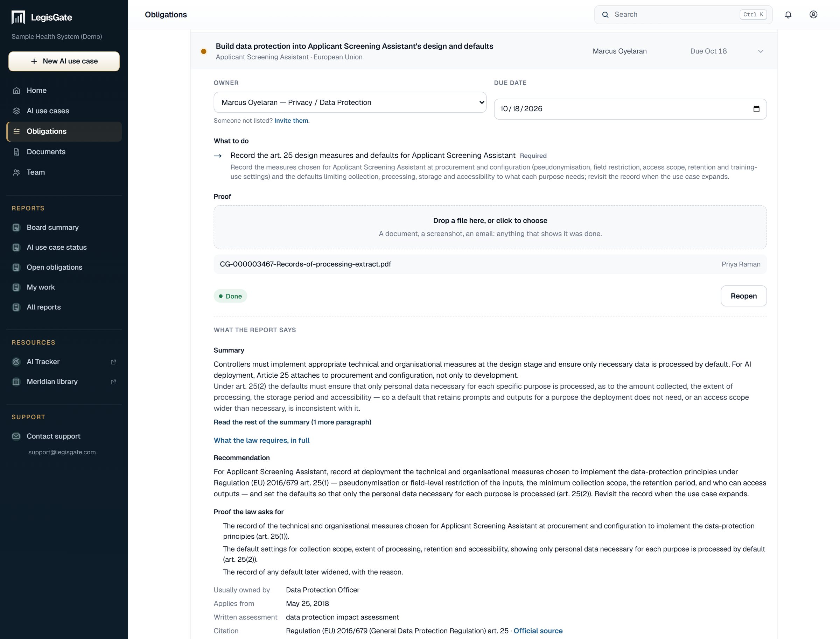Click the Team people icon
Viewport: 840px width, 639px height.
tap(16, 172)
